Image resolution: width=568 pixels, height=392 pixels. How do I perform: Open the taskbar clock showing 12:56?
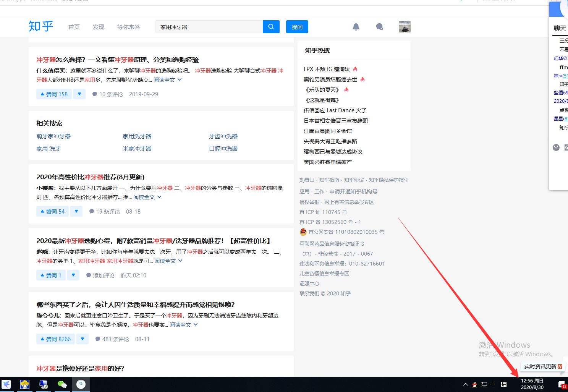(x=532, y=384)
